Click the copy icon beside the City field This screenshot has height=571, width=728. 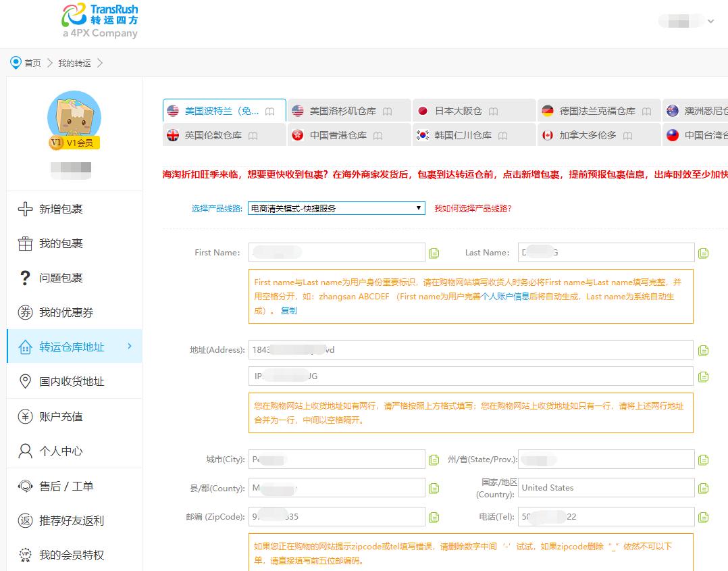coord(434,459)
